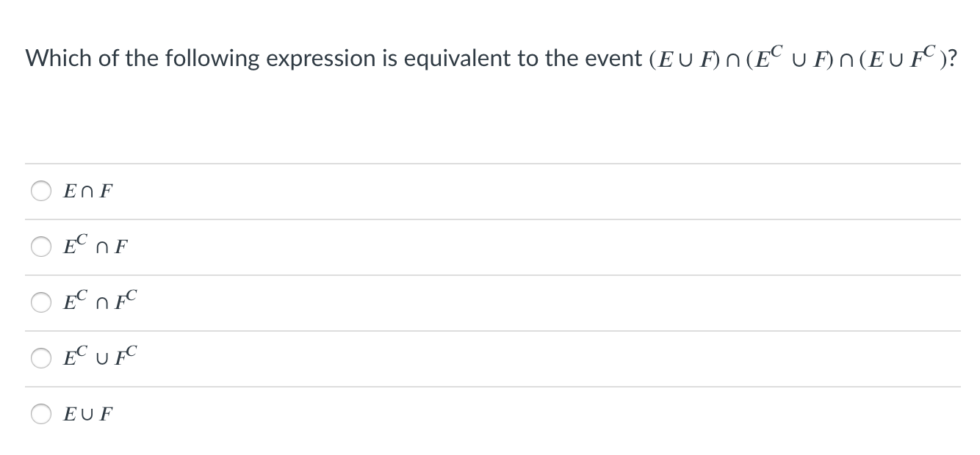Select the E ∪ F radio button
The width and height of the screenshot is (980, 455).
(40, 415)
